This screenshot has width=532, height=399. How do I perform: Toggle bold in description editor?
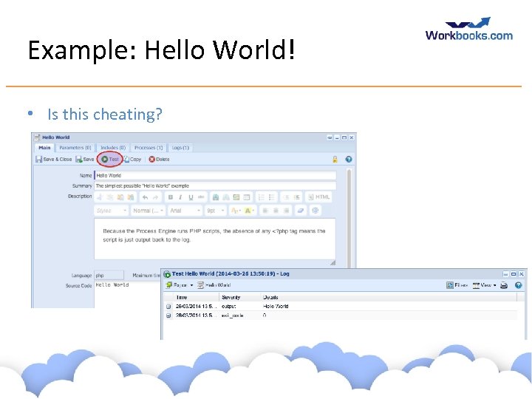[171, 197]
